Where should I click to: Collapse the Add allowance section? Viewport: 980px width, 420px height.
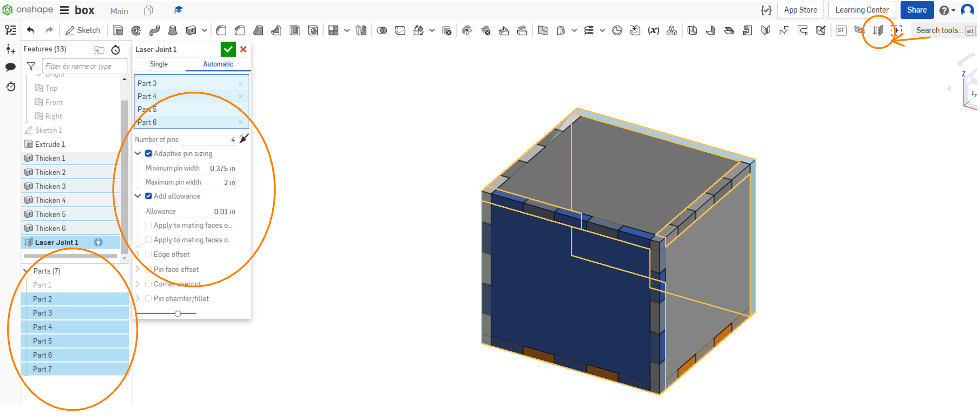pos(138,196)
